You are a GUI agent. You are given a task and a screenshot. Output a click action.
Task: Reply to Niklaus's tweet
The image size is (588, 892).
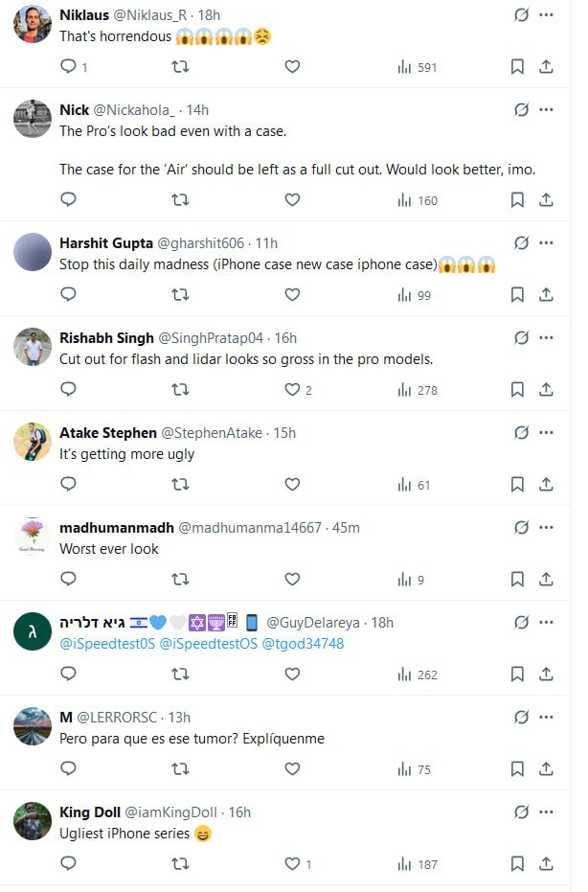pyautogui.click(x=69, y=67)
